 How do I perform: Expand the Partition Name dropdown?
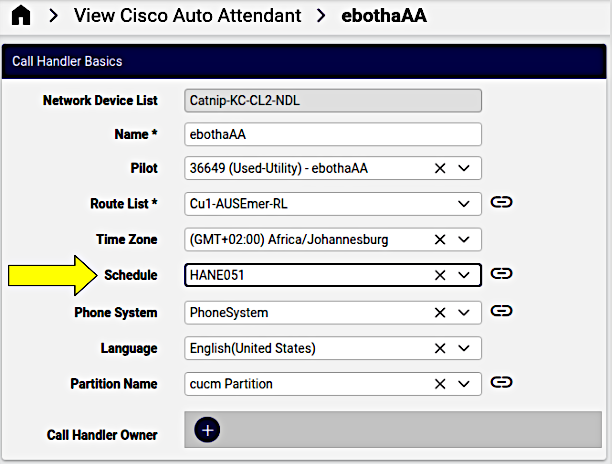coord(464,384)
